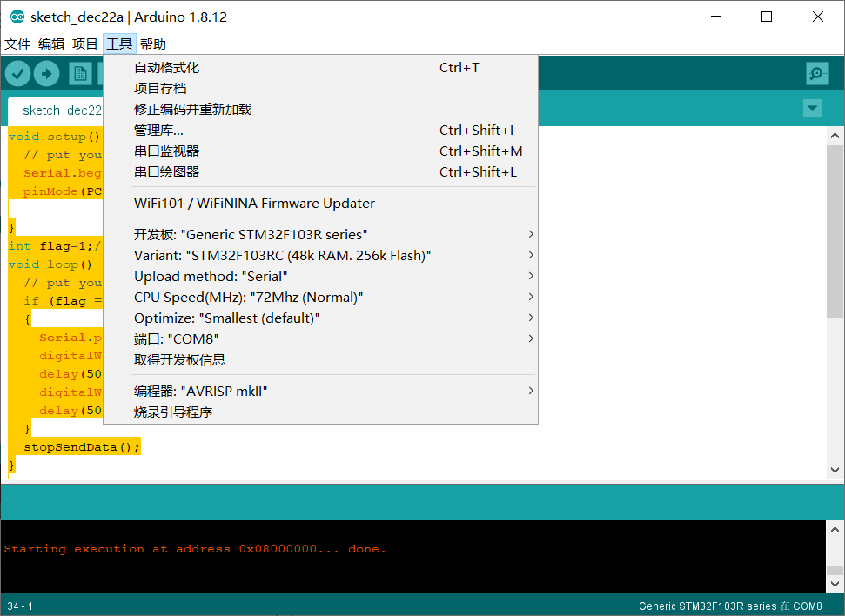The image size is (845, 616).
Task: Click the Upload arrow toolbar icon
Action: (47, 73)
